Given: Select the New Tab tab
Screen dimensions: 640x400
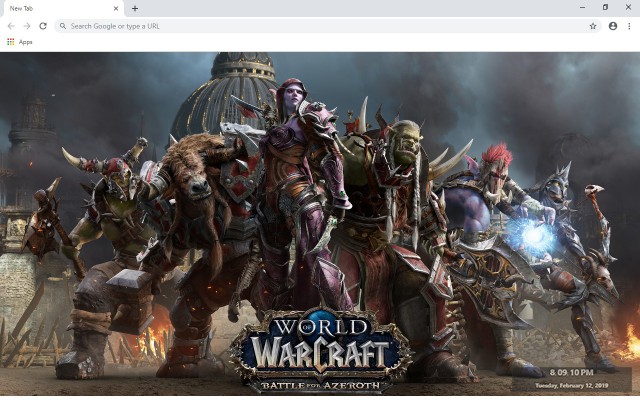Looking at the screenshot, I should pos(63,9).
